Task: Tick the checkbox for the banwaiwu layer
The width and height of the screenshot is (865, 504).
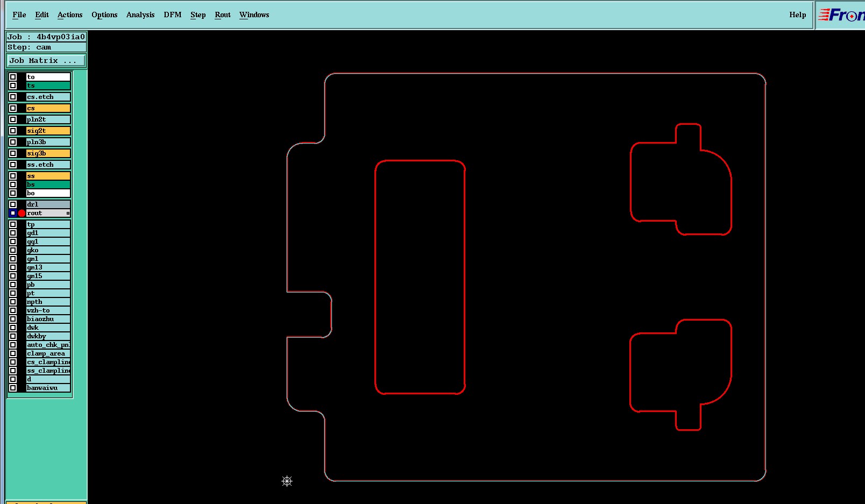Action: [x=13, y=388]
